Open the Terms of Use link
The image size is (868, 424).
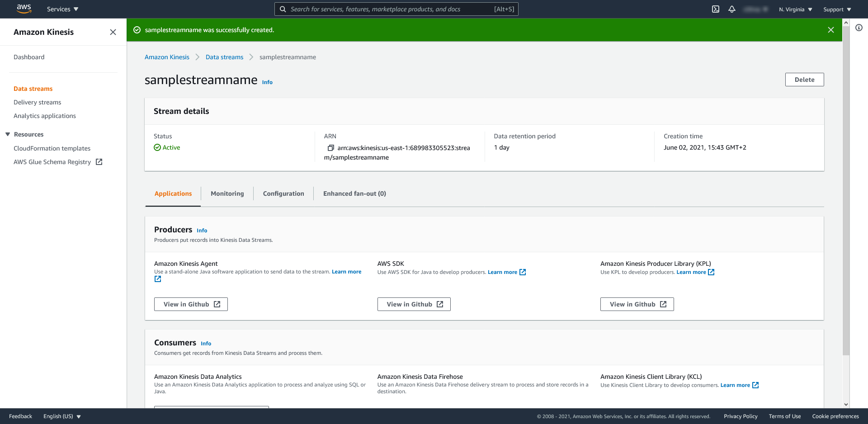coord(785,416)
